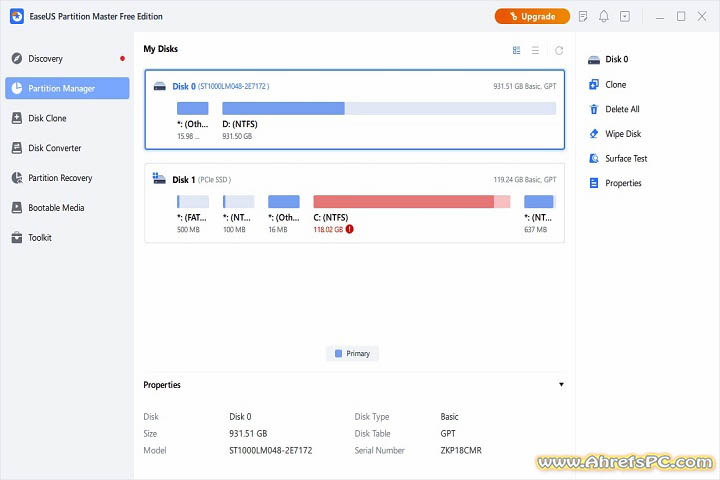Select size value 931.51 GB in Properties
720x480 pixels.
(x=248, y=434)
